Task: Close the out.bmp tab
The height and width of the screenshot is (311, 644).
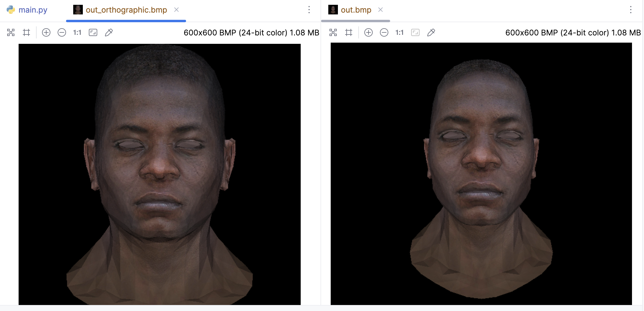Action: (x=381, y=10)
